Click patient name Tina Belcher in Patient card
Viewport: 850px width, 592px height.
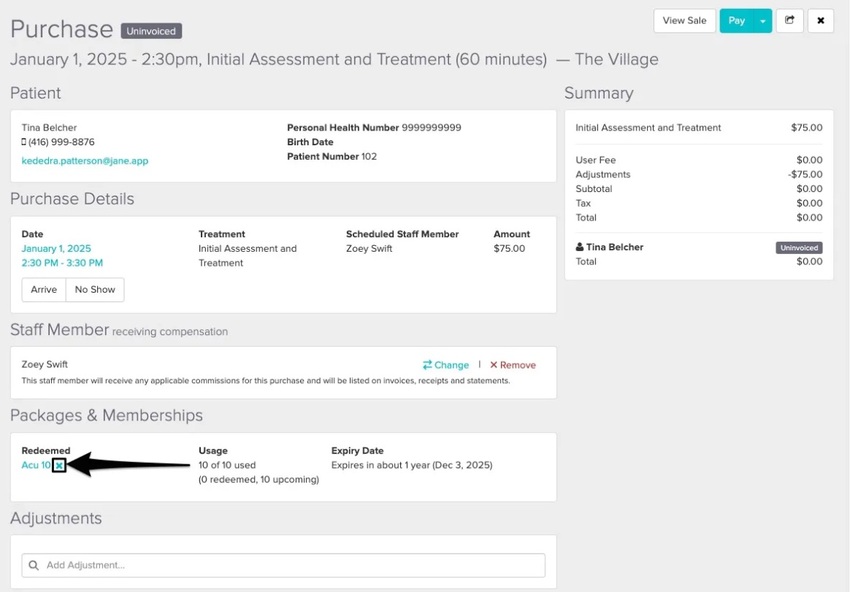(49, 127)
